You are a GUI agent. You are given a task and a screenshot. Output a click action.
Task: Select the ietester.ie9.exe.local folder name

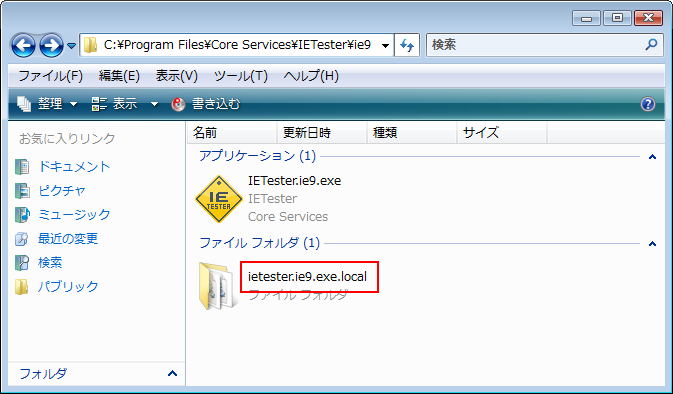point(307,277)
